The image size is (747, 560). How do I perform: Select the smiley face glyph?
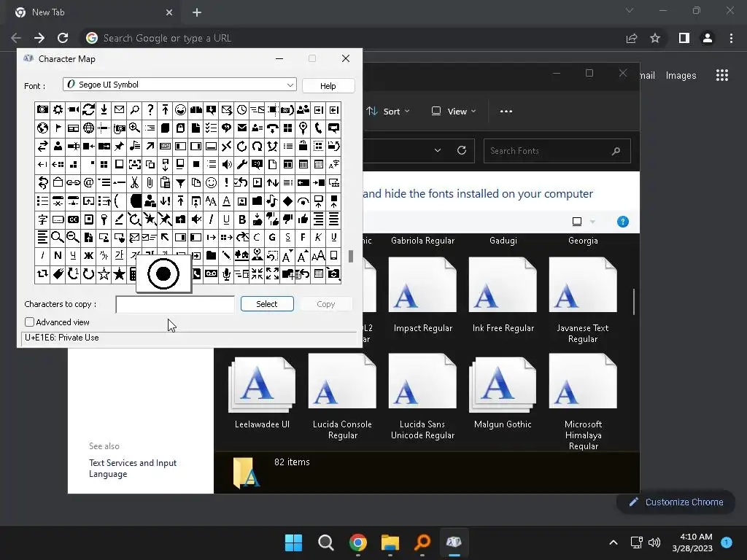click(211, 182)
